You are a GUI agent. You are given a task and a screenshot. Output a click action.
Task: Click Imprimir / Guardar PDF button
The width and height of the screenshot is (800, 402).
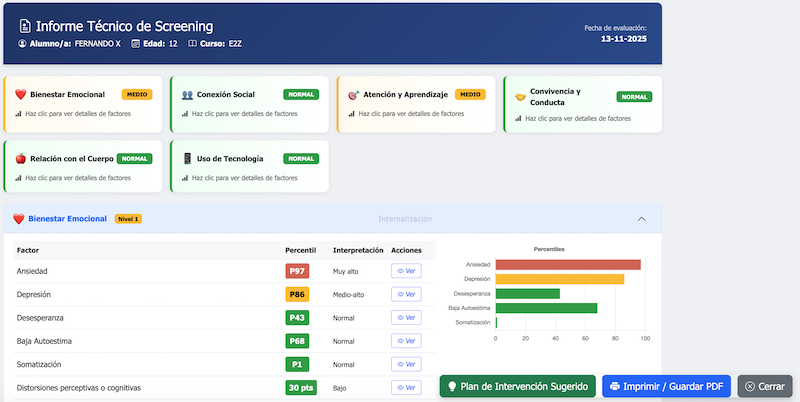point(666,386)
